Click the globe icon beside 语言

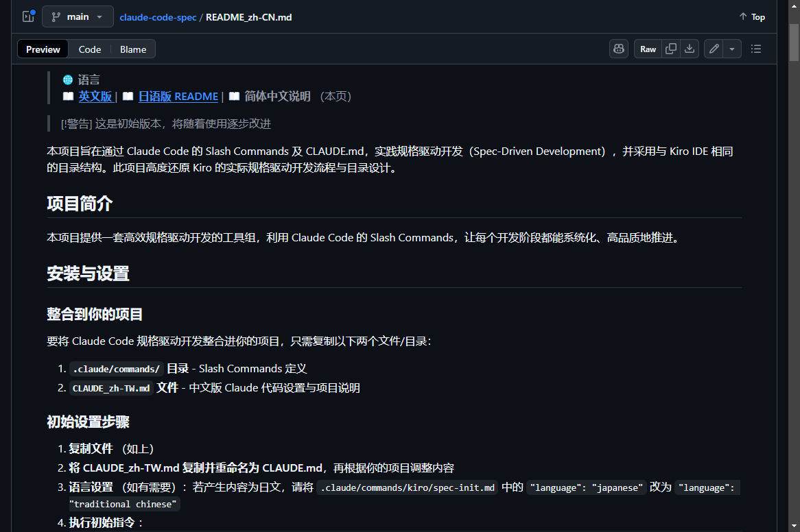click(x=68, y=80)
